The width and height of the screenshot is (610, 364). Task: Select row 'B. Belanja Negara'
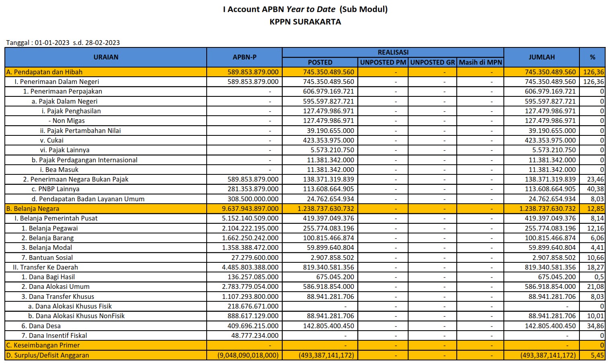[305, 209]
